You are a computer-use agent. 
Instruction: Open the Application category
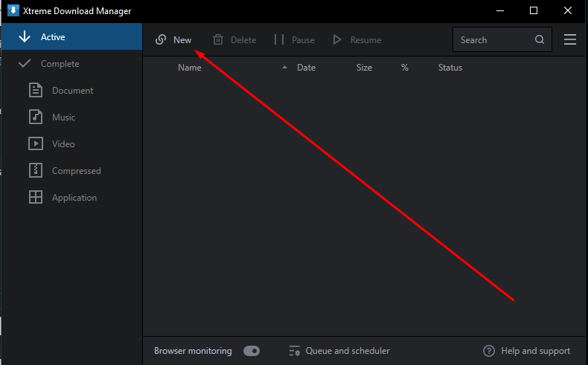(74, 198)
